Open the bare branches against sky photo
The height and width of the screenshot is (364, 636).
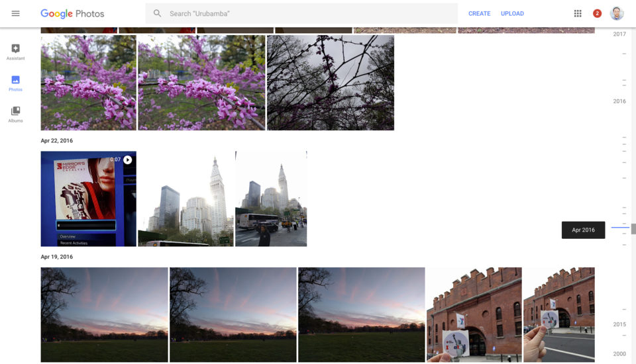(331, 83)
